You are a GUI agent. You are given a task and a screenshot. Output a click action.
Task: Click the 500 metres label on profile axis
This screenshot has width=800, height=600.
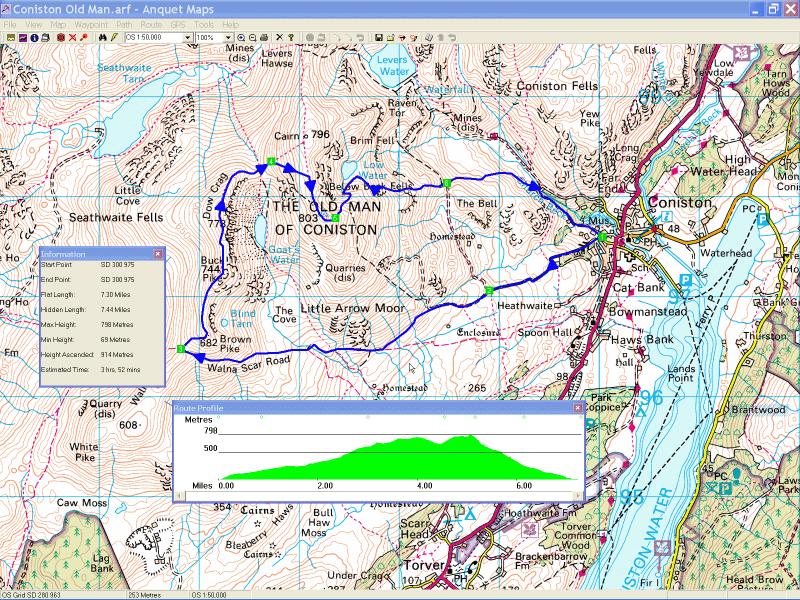pyautogui.click(x=210, y=448)
